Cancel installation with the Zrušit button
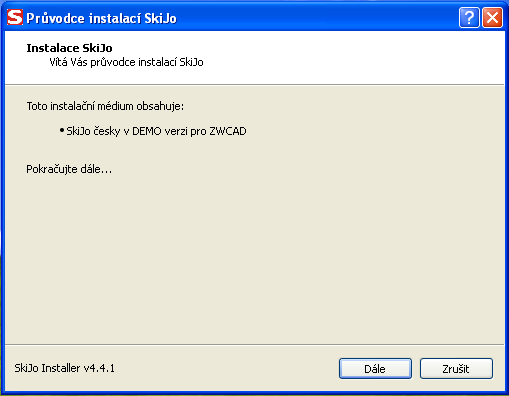This screenshot has width=509, height=396. 456,369
